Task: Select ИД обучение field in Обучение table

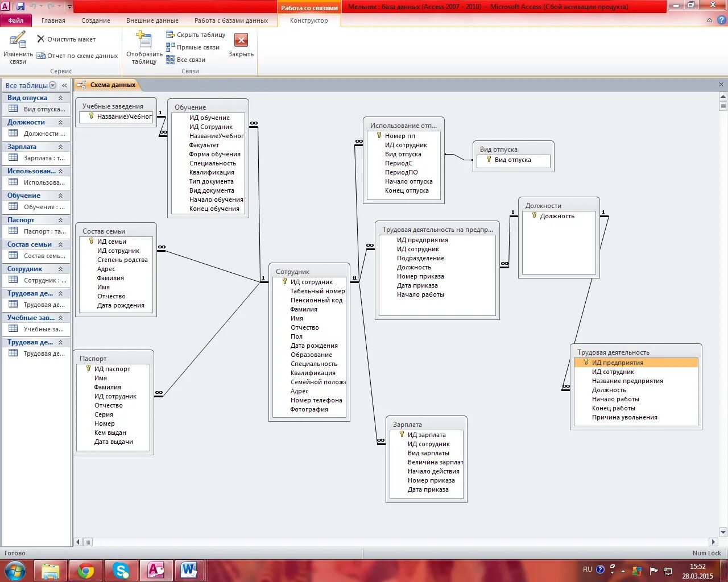Action: 208,118
